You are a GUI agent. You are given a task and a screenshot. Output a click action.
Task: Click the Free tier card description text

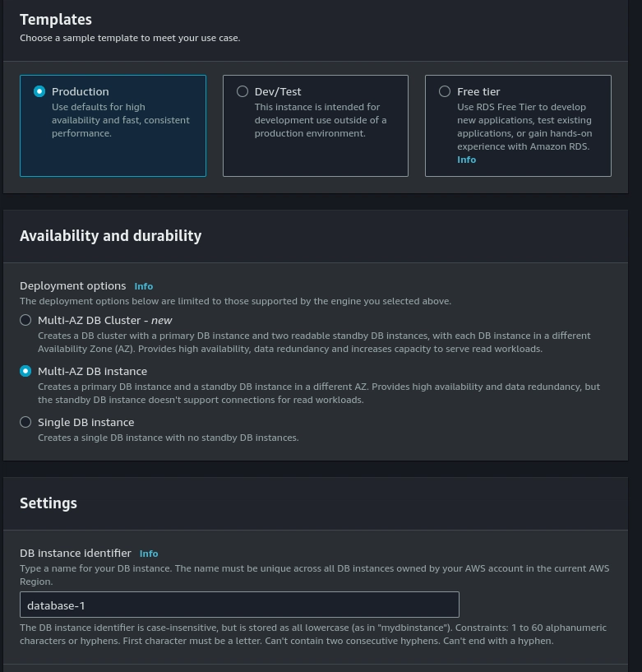coord(524,127)
